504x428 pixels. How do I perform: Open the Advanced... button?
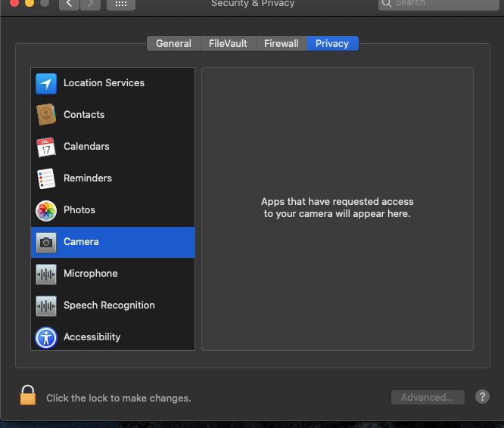[x=428, y=398]
